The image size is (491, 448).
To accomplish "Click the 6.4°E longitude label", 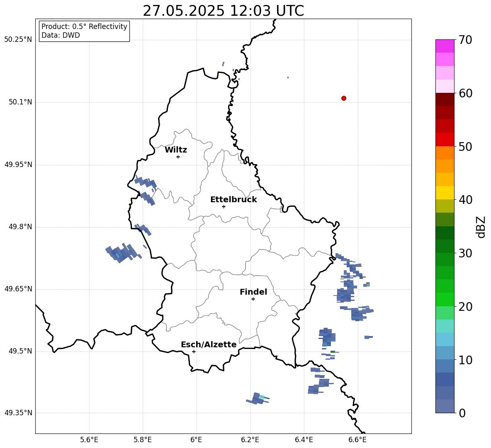I will click(304, 440).
